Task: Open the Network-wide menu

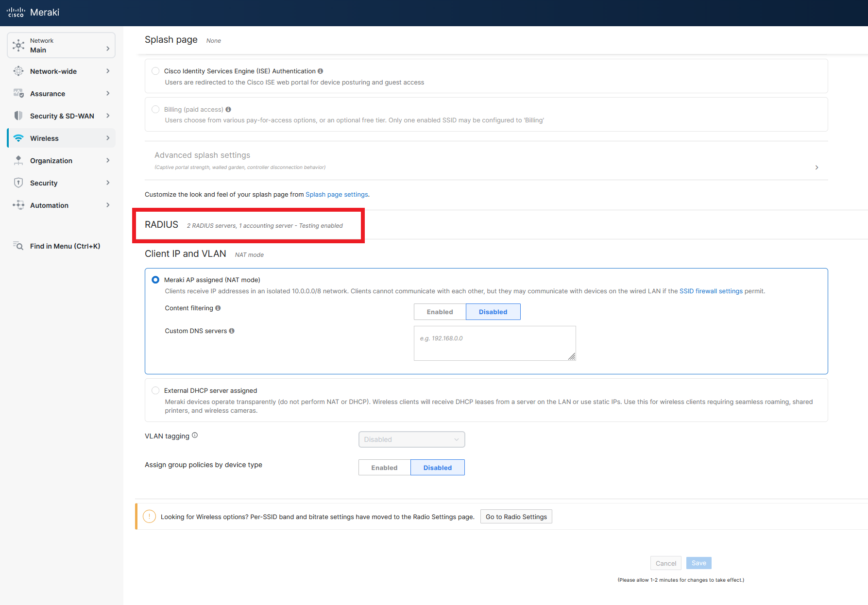Action: pos(61,71)
